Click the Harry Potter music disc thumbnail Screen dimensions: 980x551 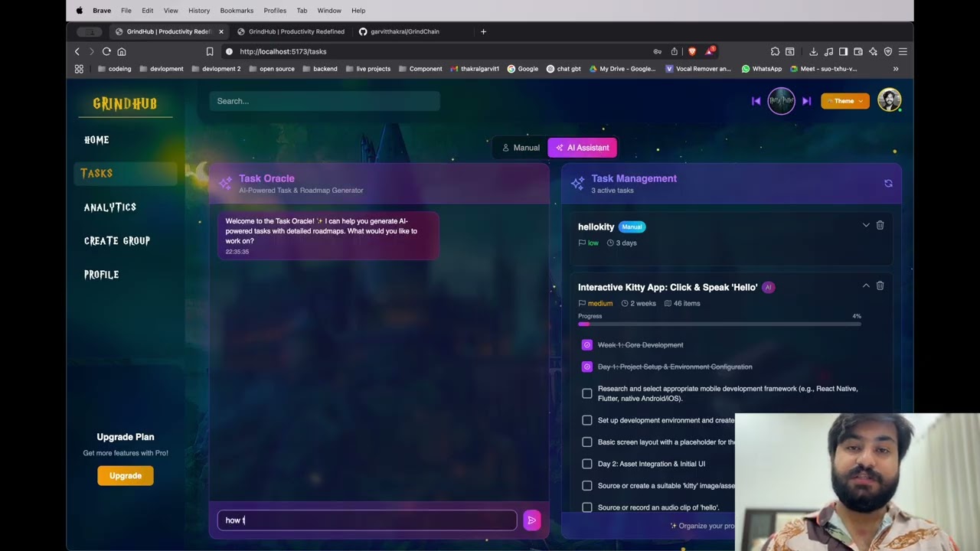point(781,101)
